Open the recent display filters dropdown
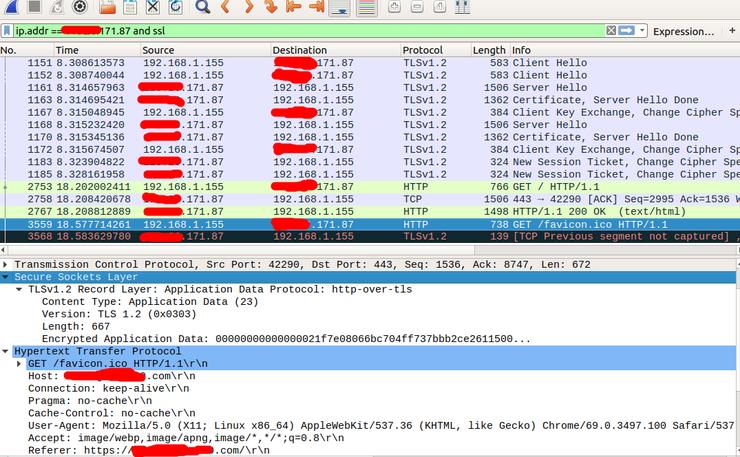The height and width of the screenshot is (457, 740). (x=640, y=31)
